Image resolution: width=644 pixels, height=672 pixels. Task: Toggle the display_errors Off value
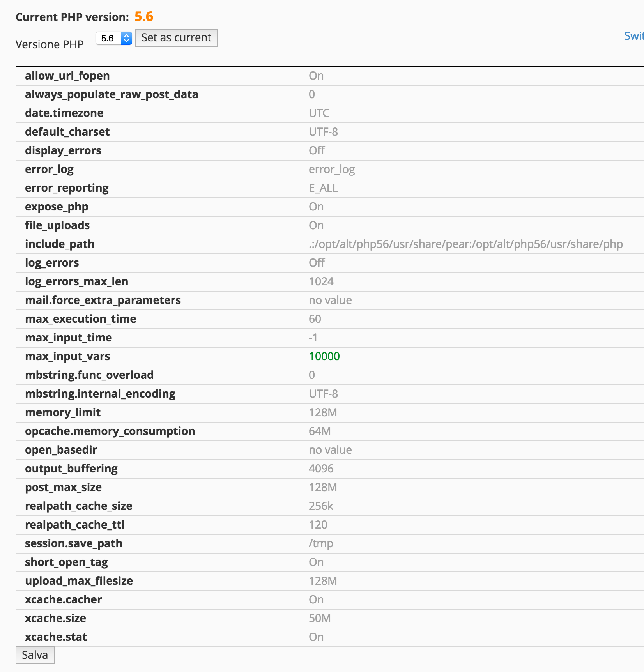(317, 150)
